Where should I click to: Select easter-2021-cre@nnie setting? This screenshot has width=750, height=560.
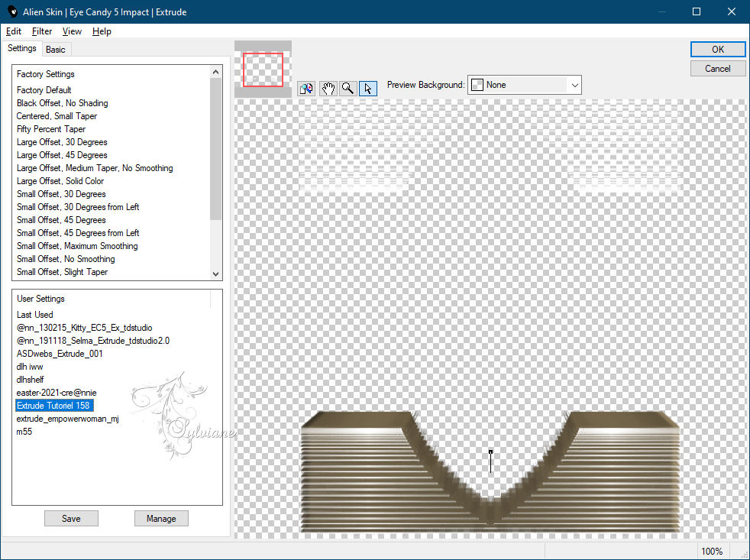(x=57, y=393)
